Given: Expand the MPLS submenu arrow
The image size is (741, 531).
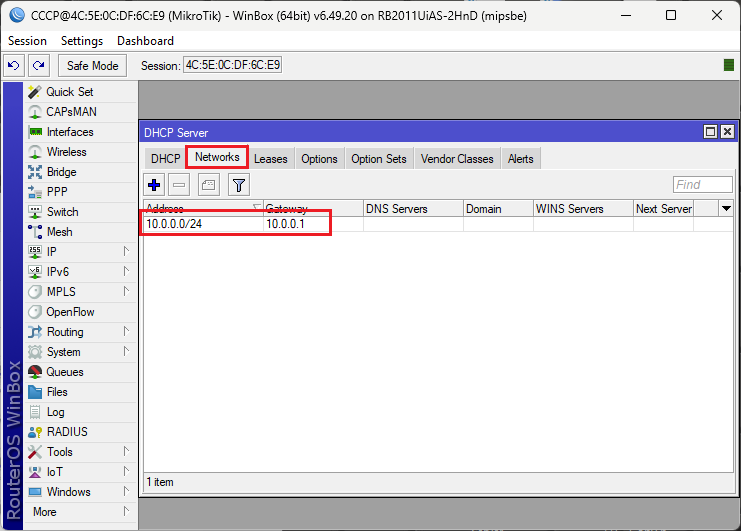Looking at the screenshot, I should tap(126, 291).
